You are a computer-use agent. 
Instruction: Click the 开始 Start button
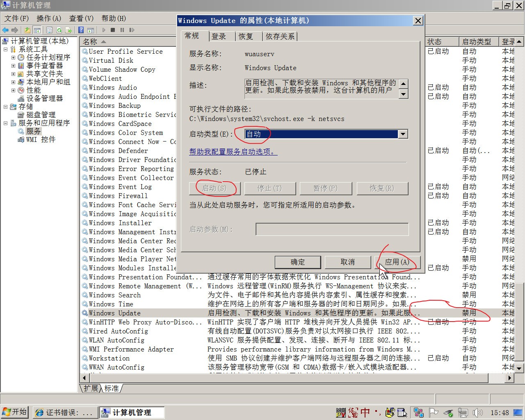pyautogui.click(x=14, y=412)
